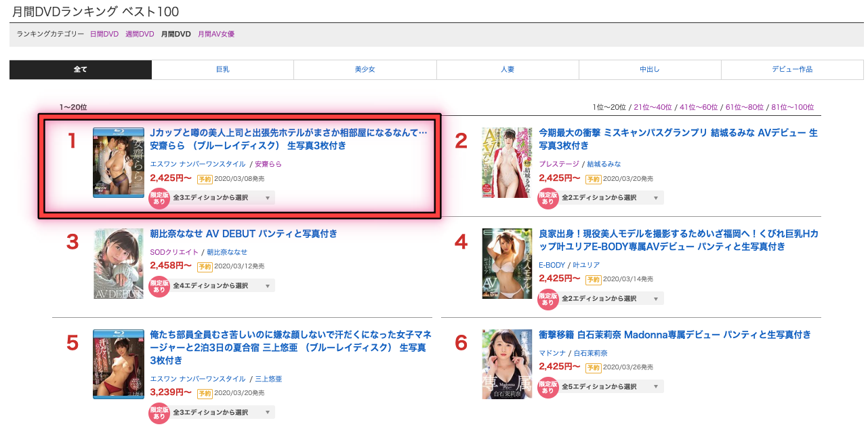The width and height of the screenshot is (868, 429).
Task: Open the rank 3 cover thumbnail
Action: point(119,264)
